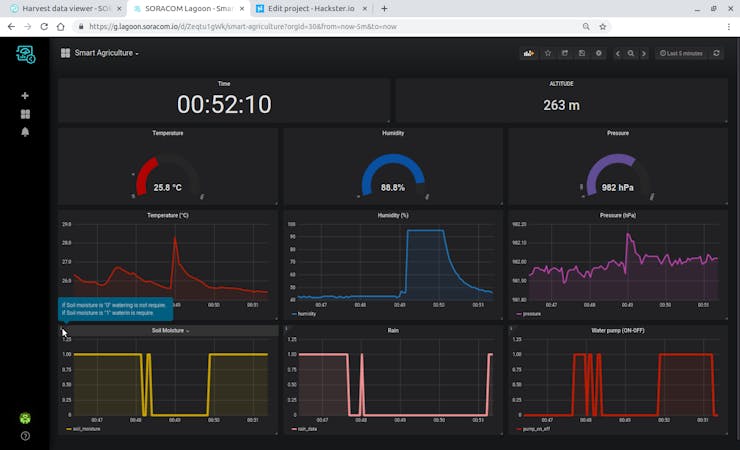Click the Humidity gauge panel title
740x450 pixels.
tap(393, 133)
